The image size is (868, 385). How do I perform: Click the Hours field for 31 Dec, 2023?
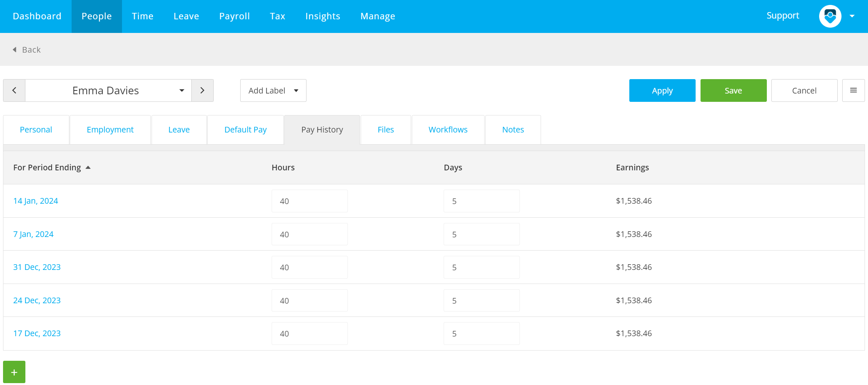310,267
